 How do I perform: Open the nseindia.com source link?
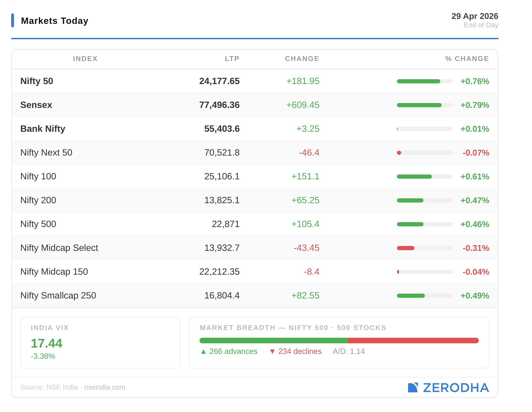pos(105,387)
